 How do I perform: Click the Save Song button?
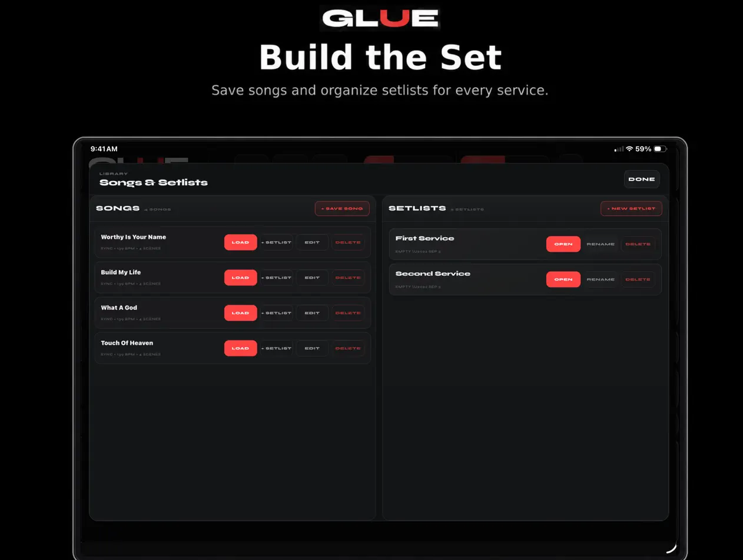click(342, 208)
